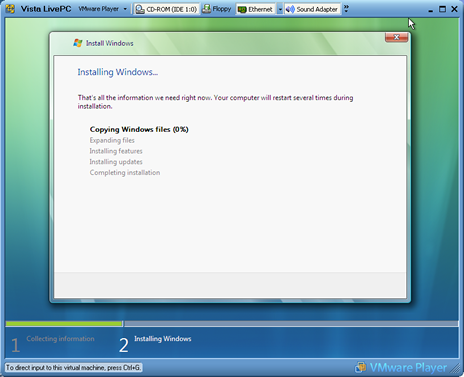464x377 pixels.
Task: Maximize the VMware Player window
Action: click(442, 9)
